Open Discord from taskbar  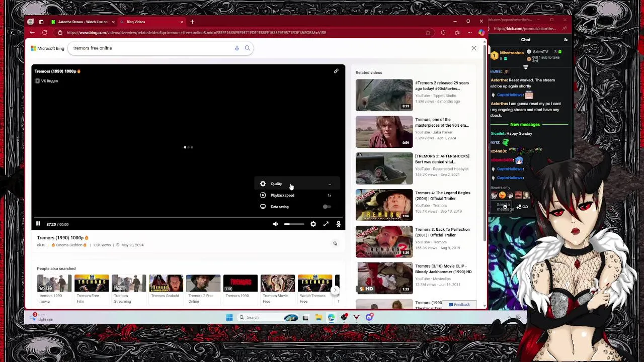pyautogui.click(x=369, y=317)
